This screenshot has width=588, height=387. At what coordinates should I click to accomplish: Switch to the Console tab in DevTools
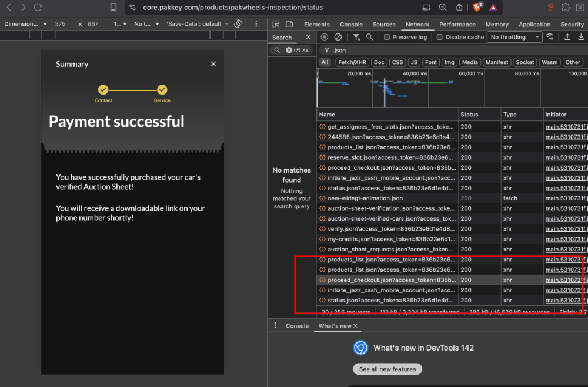tap(351, 24)
